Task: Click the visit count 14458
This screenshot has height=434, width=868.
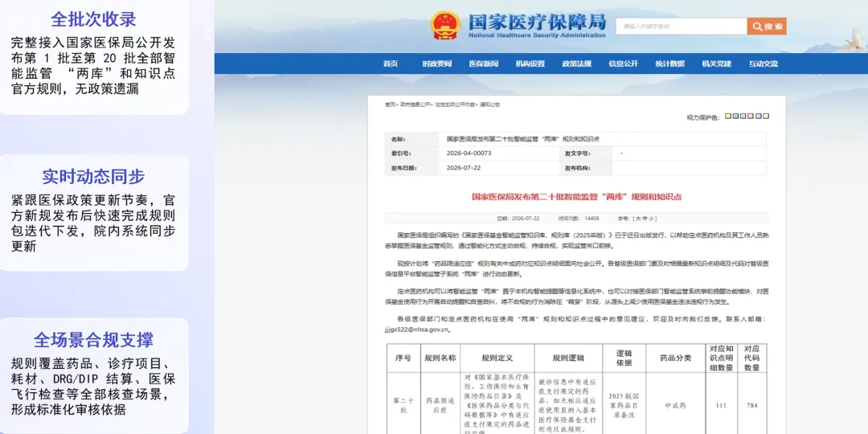Action: click(x=592, y=219)
